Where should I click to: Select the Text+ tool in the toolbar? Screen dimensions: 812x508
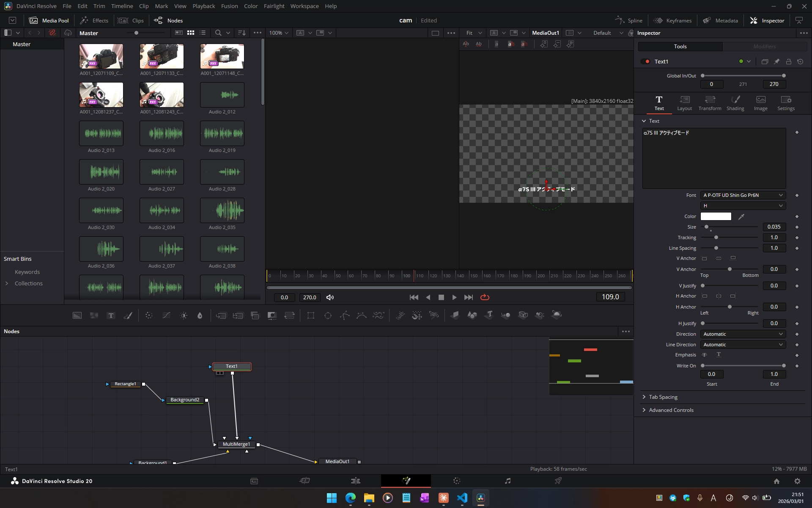111,315
